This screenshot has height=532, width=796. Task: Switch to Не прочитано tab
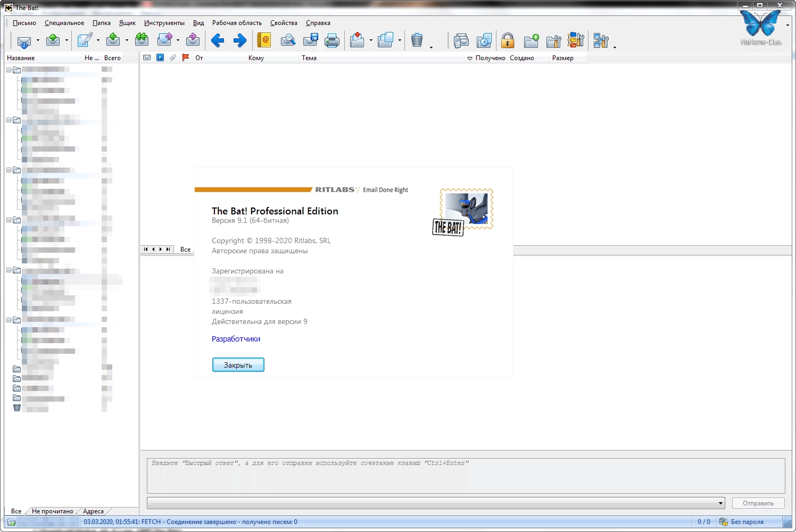53,511
